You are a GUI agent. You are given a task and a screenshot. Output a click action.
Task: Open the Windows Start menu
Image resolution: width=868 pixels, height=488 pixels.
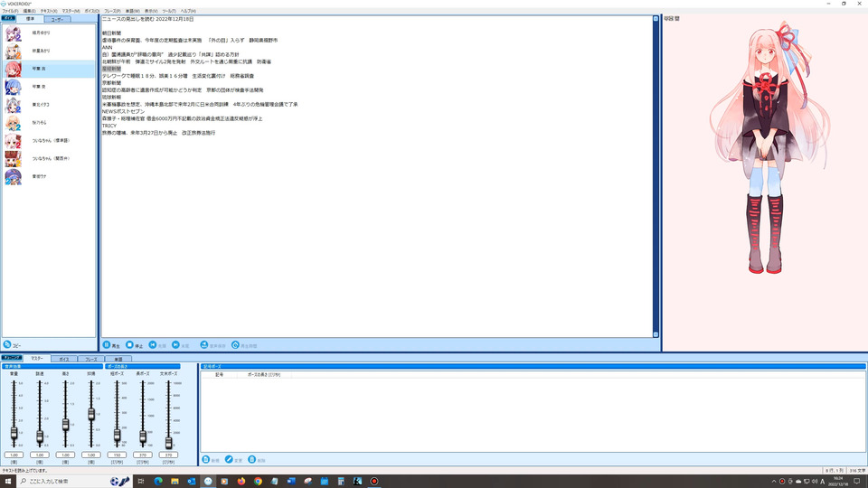coord(8,482)
